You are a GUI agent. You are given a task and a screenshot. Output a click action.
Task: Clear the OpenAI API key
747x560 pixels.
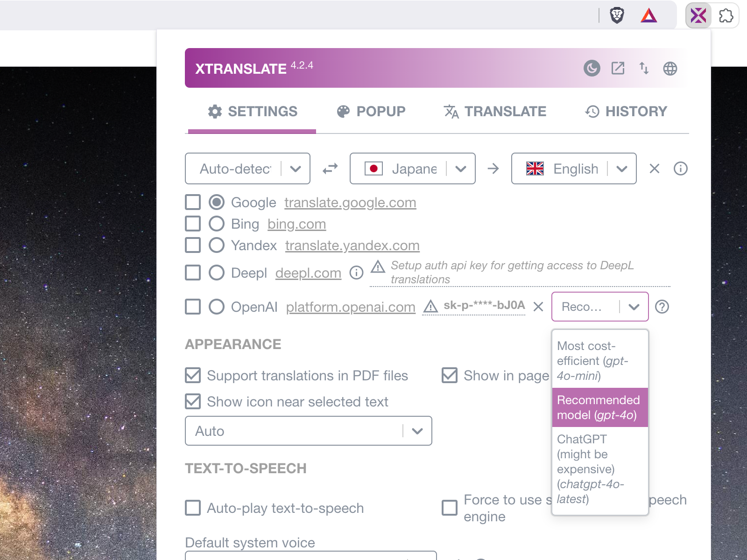tap(538, 307)
